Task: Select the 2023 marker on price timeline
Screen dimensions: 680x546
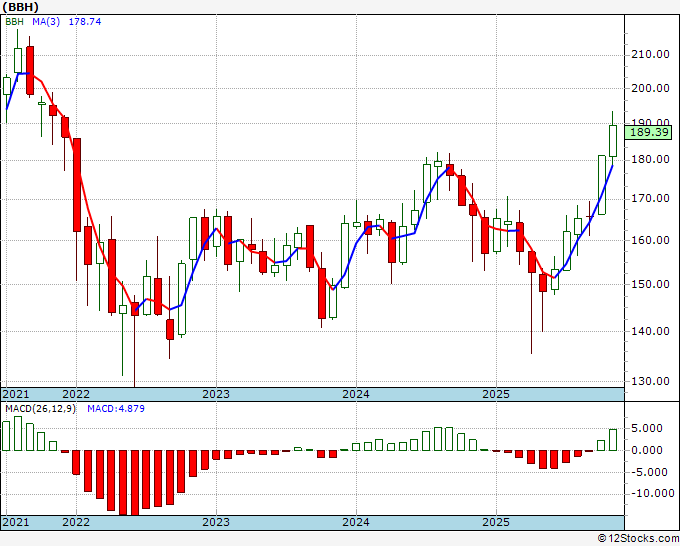Action: [x=216, y=394]
